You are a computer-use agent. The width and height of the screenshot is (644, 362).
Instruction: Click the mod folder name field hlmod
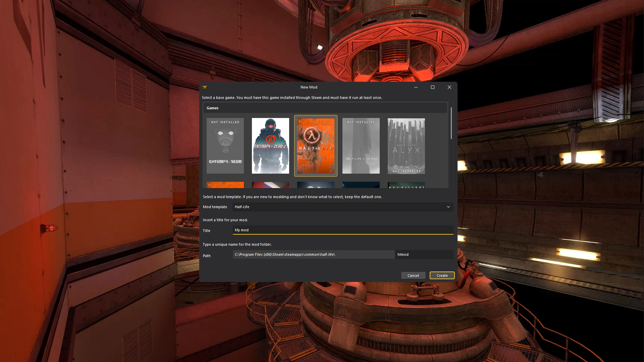[x=424, y=254]
